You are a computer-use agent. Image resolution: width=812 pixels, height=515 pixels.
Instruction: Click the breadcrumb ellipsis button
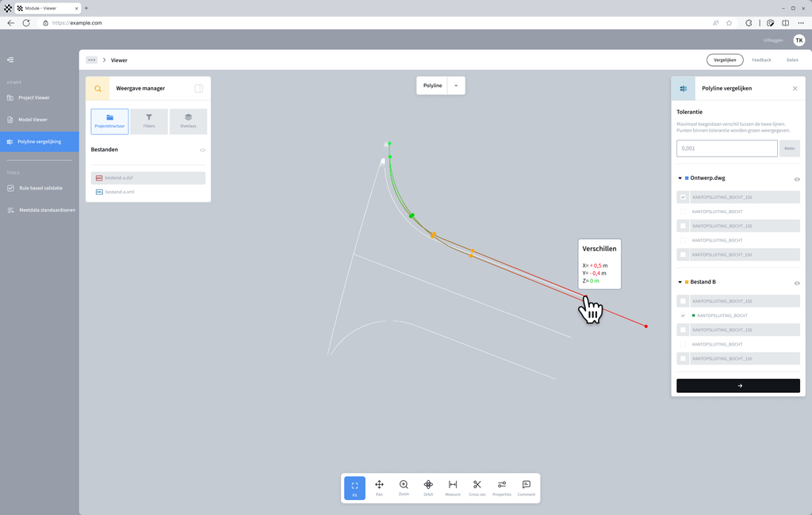coord(92,60)
